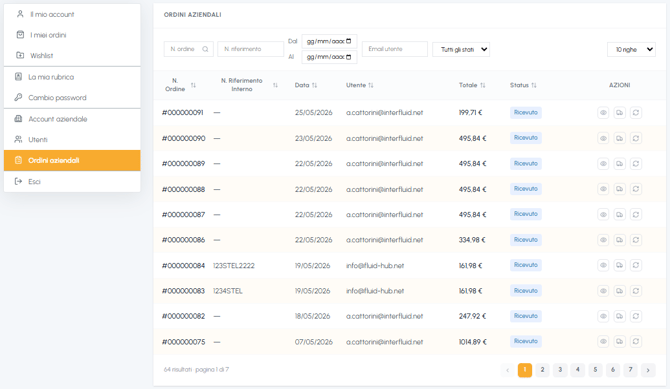The image size is (670, 389).
Task: Click the next page arrow in pagination
Action: point(648,370)
